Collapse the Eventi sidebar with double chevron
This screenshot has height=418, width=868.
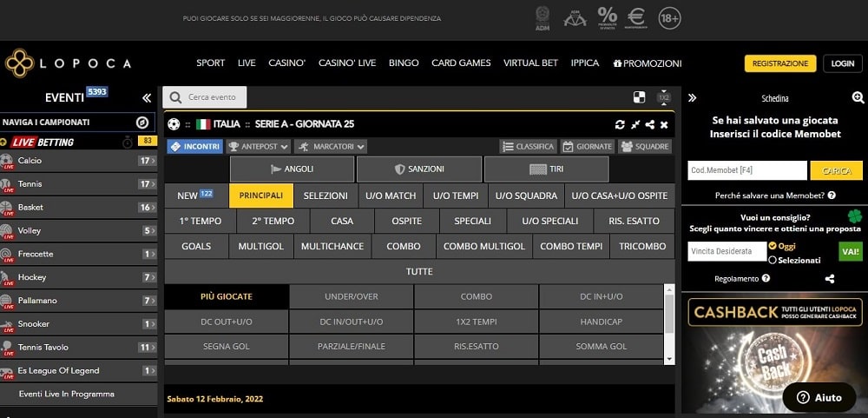click(x=147, y=98)
